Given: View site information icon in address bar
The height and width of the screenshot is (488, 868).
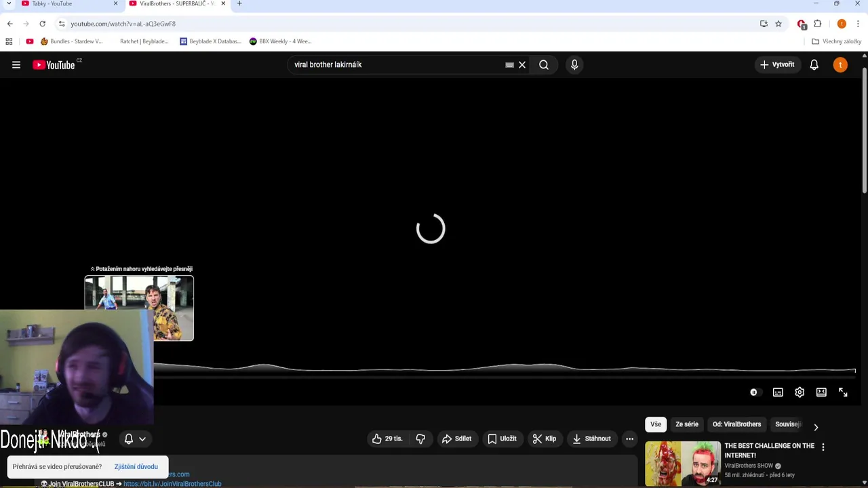Looking at the screenshot, I should pos(61,24).
